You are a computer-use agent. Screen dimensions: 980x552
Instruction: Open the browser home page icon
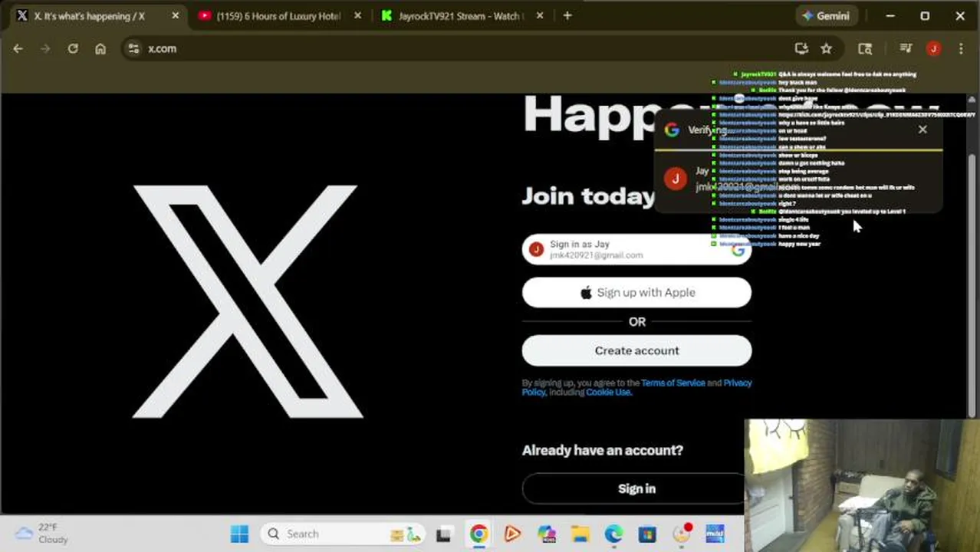[x=100, y=48]
